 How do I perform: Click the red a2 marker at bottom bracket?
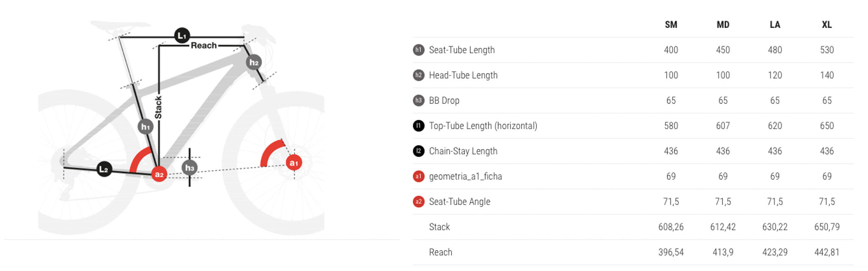pyautogui.click(x=159, y=174)
